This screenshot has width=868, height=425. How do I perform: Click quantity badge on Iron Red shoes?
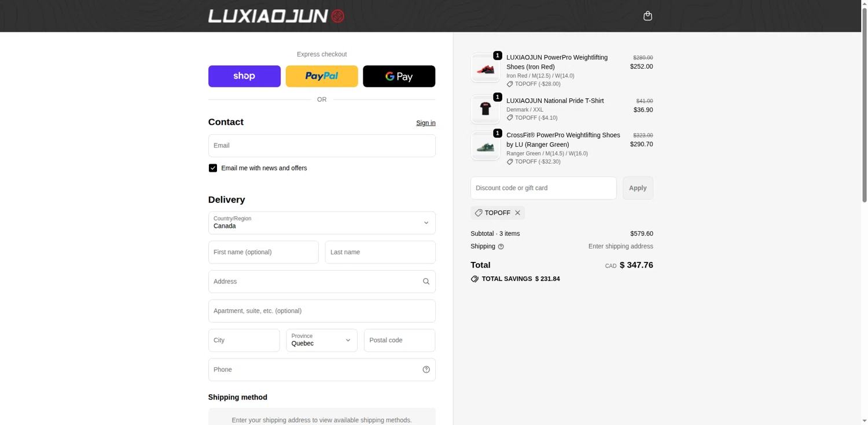point(498,56)
